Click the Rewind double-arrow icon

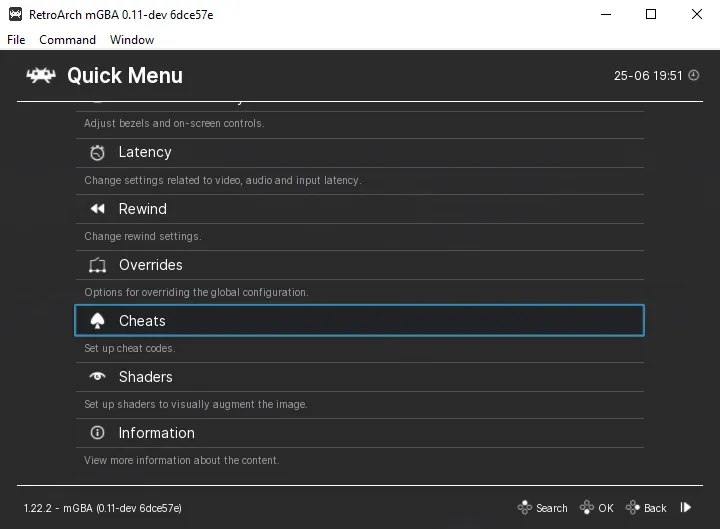[97, 209]
